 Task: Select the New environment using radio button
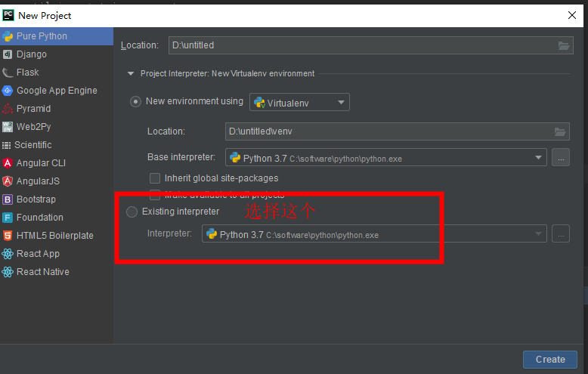(135, 101)
